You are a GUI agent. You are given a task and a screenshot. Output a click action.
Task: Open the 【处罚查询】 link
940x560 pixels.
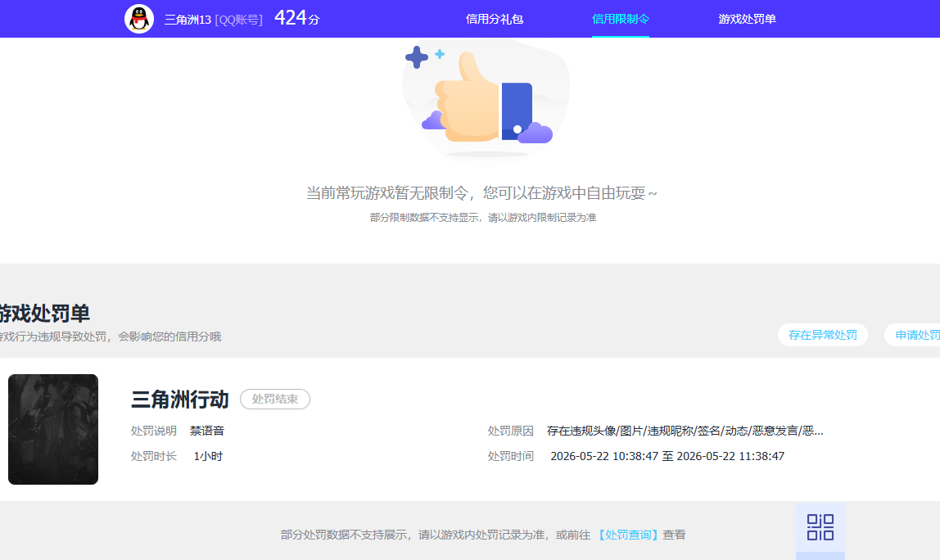pyautogui.click(x=628, y=535)
